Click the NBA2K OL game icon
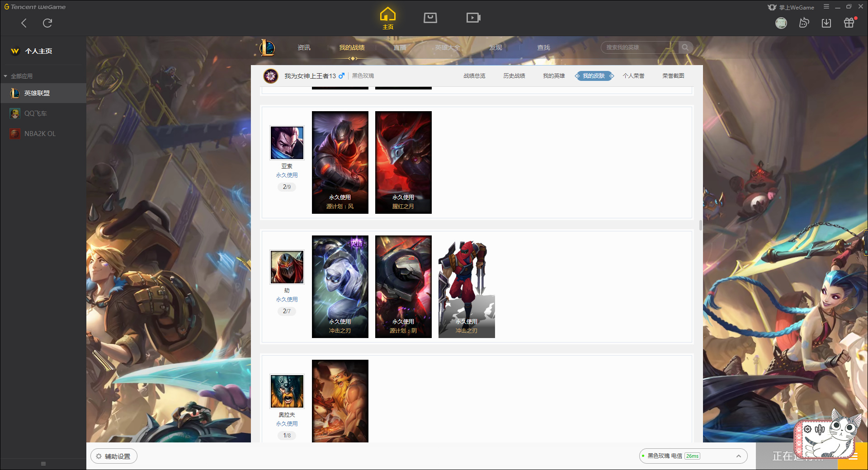This screenshot has height=470, width=868. click(15, 134)
